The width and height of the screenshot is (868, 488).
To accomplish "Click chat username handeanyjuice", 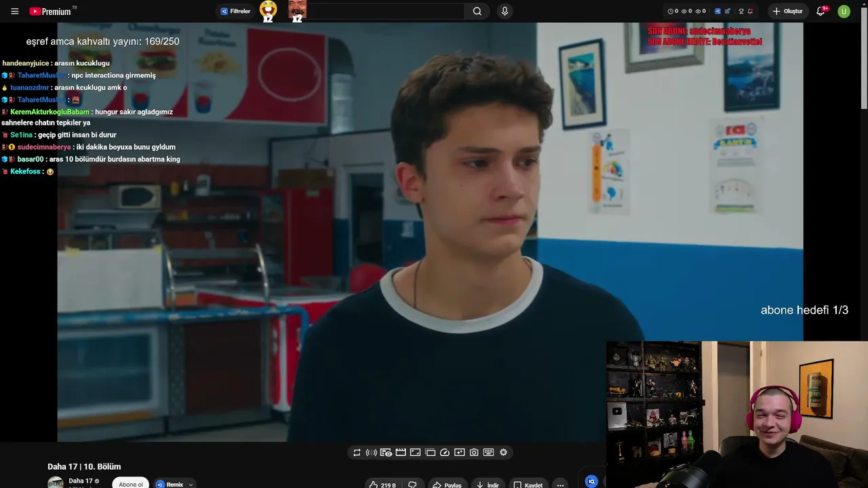I will pyautogui.click(x=26, y=63).
